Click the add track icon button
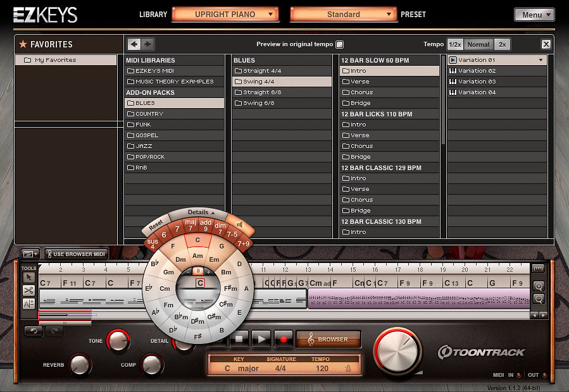The height and width of the screenshot is (392, 569). pyautogui.click(x=30, y=254)
